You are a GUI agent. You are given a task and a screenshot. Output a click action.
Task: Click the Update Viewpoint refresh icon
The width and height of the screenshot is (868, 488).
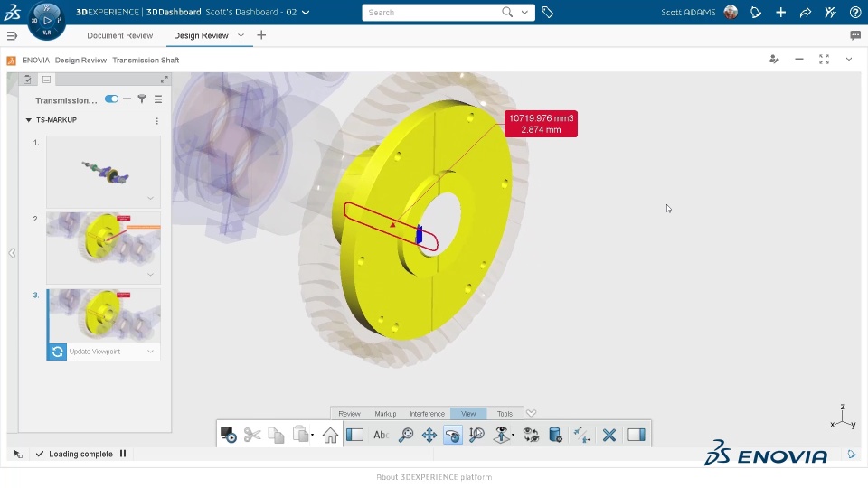pos(57,352)
